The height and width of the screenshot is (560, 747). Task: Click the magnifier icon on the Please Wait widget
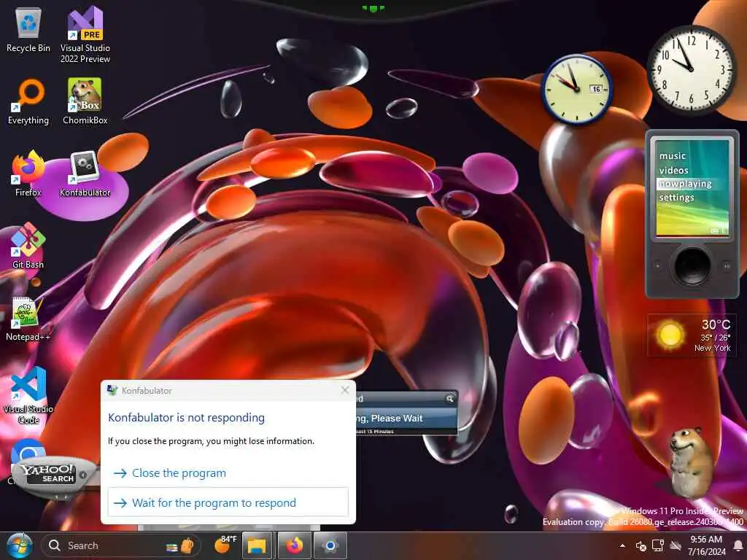tap(449, 399)
